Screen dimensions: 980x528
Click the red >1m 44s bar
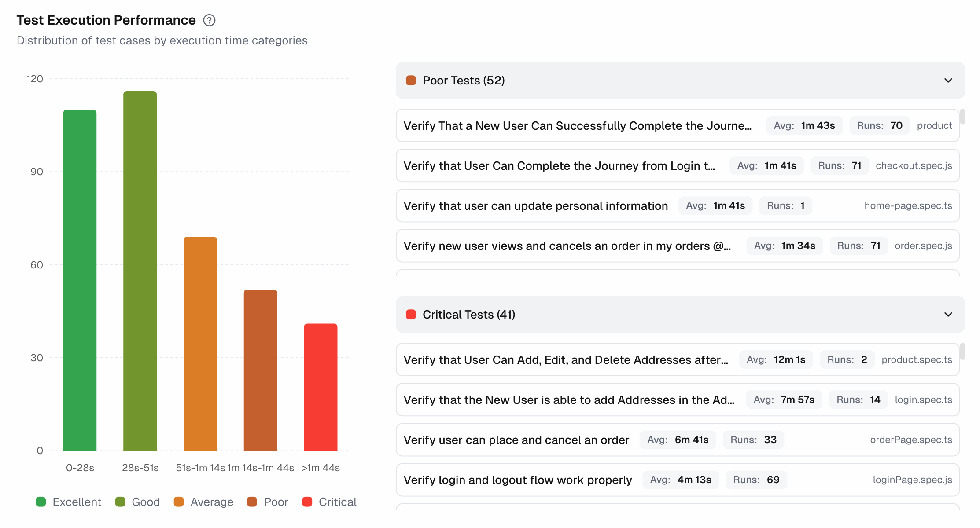point(321,387)
